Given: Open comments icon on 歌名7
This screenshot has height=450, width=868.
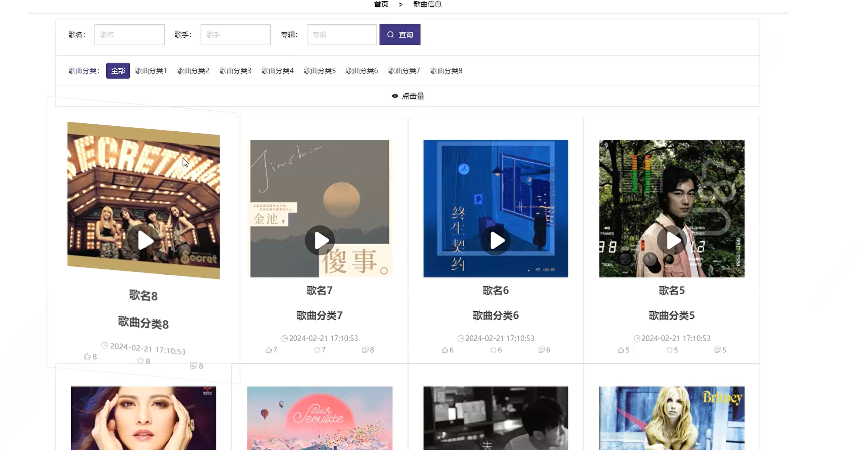Looking at the screenshot, I should coord(365,350).
